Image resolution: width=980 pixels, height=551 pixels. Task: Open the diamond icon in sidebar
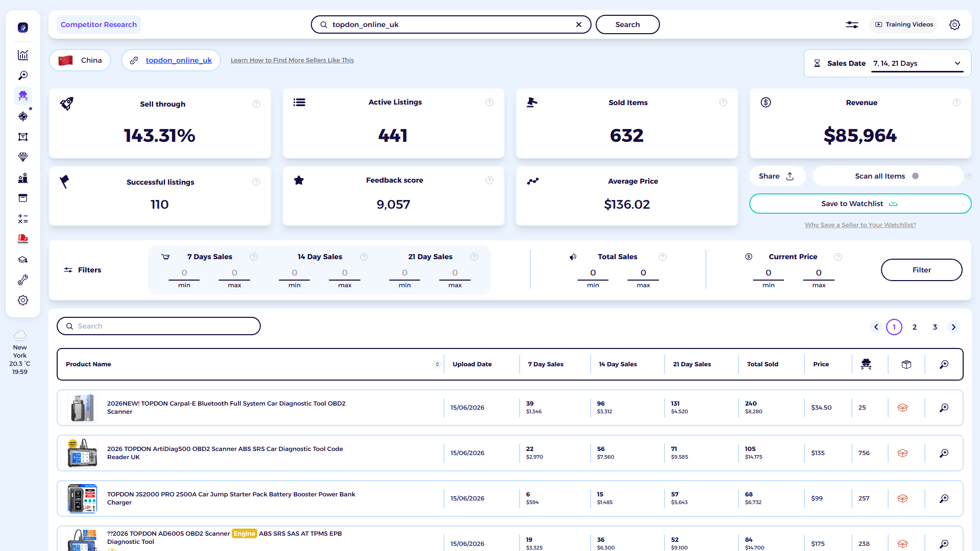[x=23, y=157]
